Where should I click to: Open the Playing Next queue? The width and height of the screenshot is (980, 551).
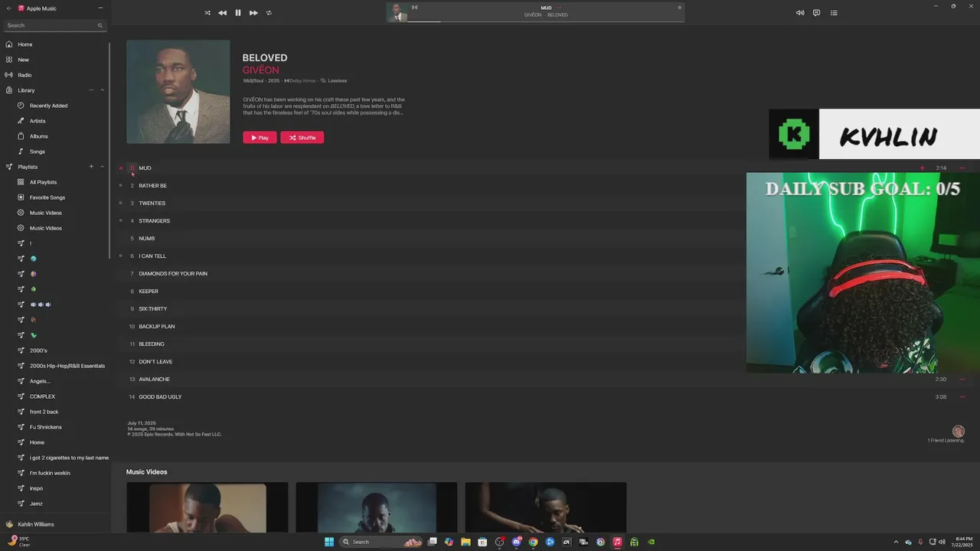point(834,13)
